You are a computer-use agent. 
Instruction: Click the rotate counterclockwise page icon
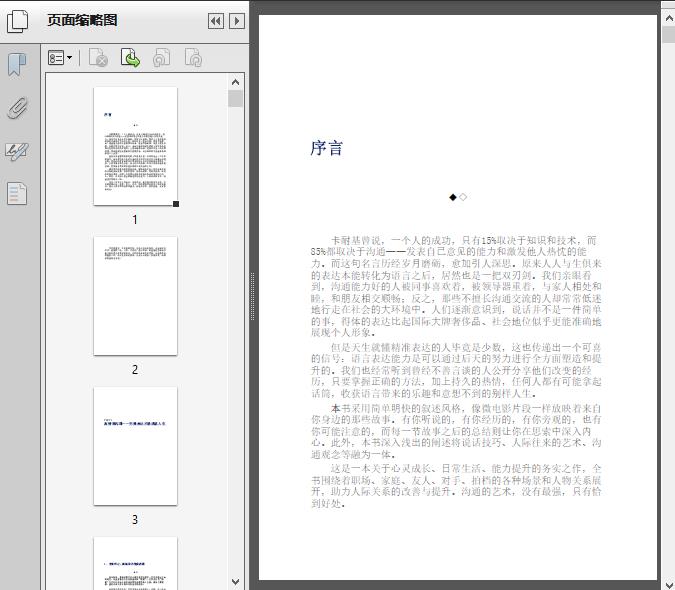tap(161, 58)
